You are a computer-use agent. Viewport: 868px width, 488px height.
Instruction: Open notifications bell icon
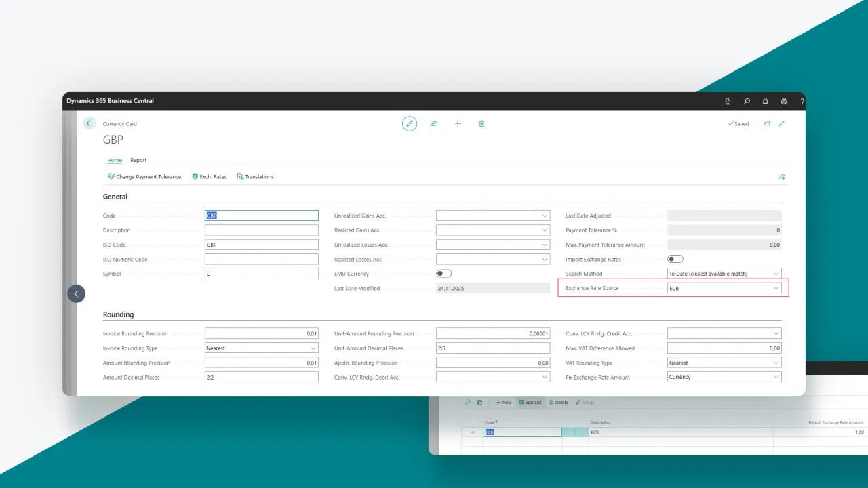click(766, 102)
